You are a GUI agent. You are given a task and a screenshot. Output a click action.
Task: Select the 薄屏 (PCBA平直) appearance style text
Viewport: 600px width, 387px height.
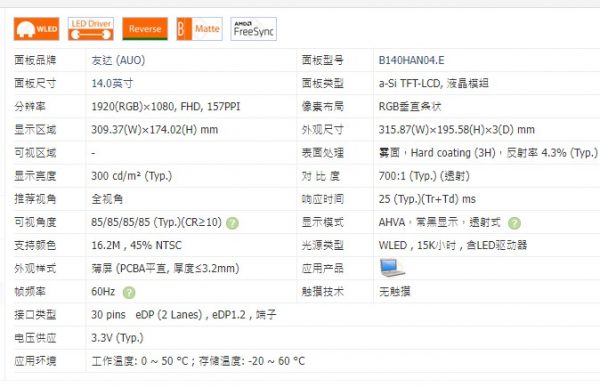coord(165,268)
